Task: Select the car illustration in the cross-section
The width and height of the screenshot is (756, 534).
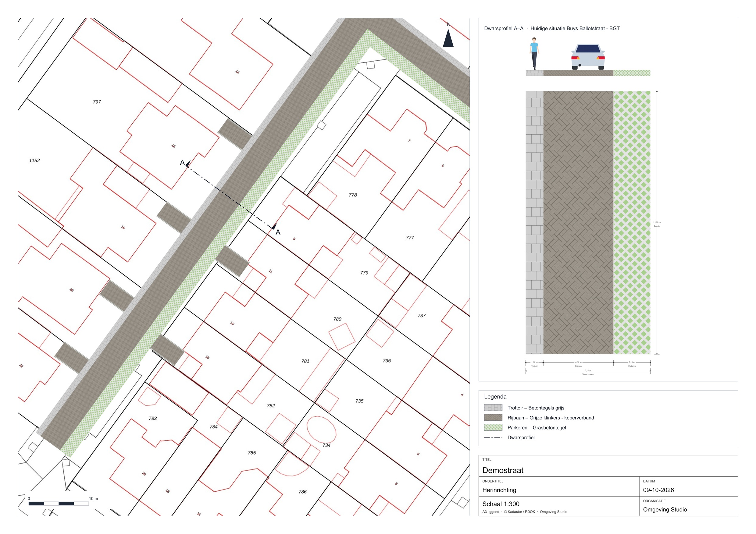Action: 588,57
